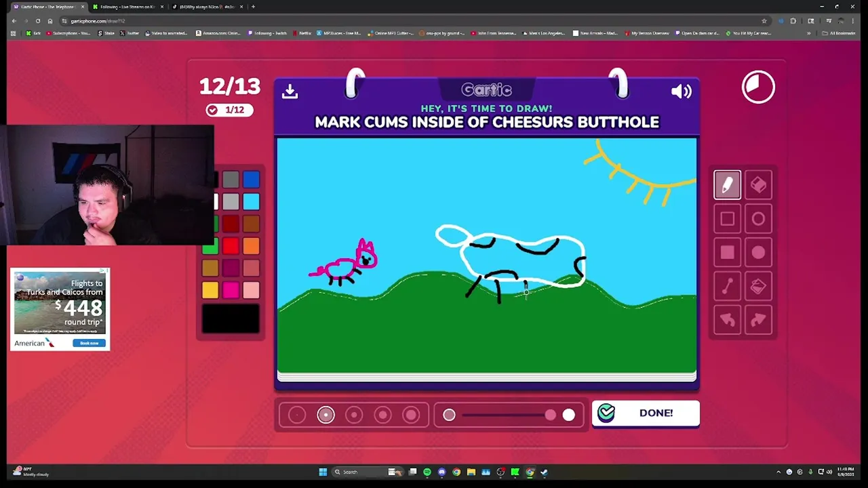The height and width of the screenshot is (488, 868).
Task: Open the Amazon.com bookmark
Action: point(218,33)
